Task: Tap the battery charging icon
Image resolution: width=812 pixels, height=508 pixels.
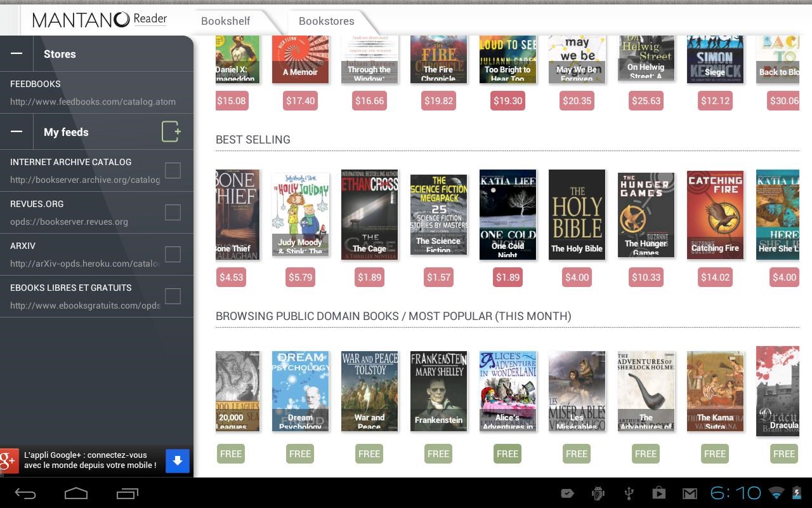Action: (x=797, y=493)
